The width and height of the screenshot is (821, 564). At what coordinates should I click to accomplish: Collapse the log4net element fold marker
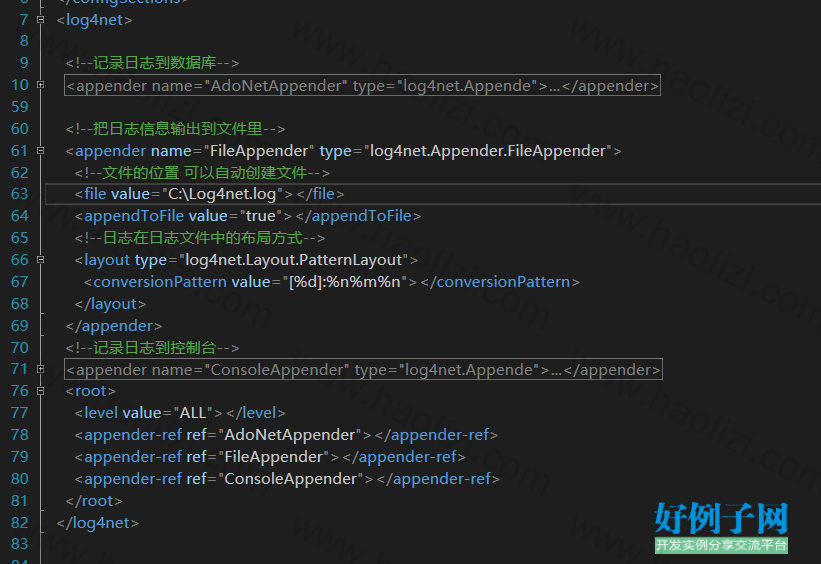click(41, 20)
